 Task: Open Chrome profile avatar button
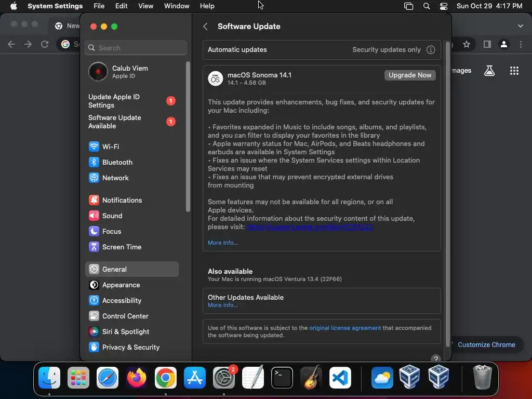tap(504, 44)
